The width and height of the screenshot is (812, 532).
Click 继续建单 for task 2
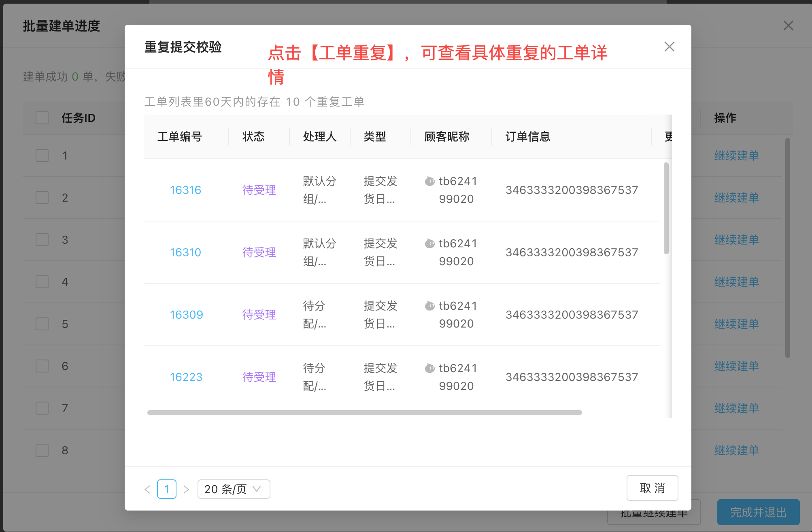[x=736, y=198]
